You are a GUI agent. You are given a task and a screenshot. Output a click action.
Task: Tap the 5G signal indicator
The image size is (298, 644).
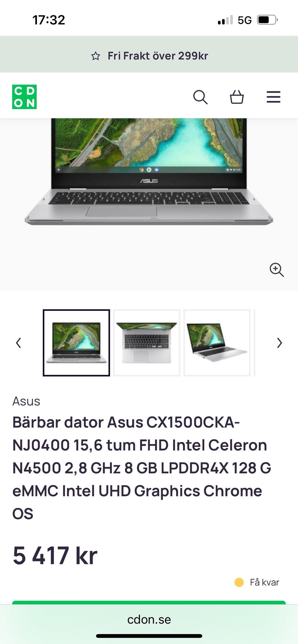pos(245,20)
